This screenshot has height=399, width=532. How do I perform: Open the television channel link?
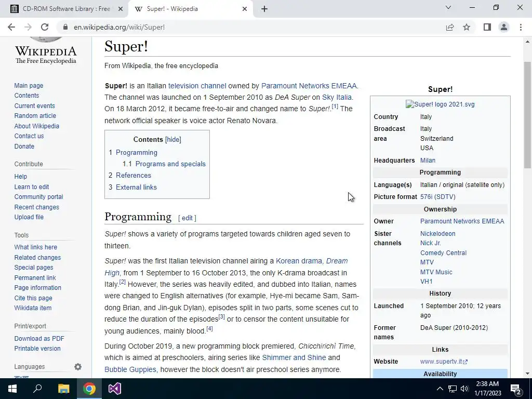pos(197,86)
